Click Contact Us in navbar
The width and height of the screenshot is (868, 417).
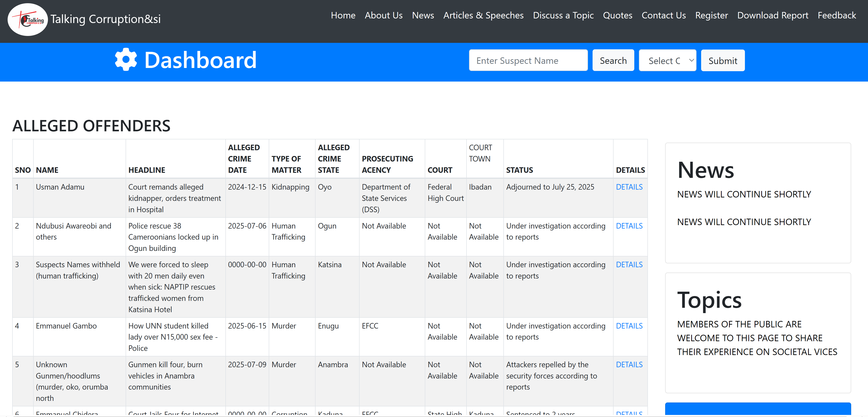point(663,15)
